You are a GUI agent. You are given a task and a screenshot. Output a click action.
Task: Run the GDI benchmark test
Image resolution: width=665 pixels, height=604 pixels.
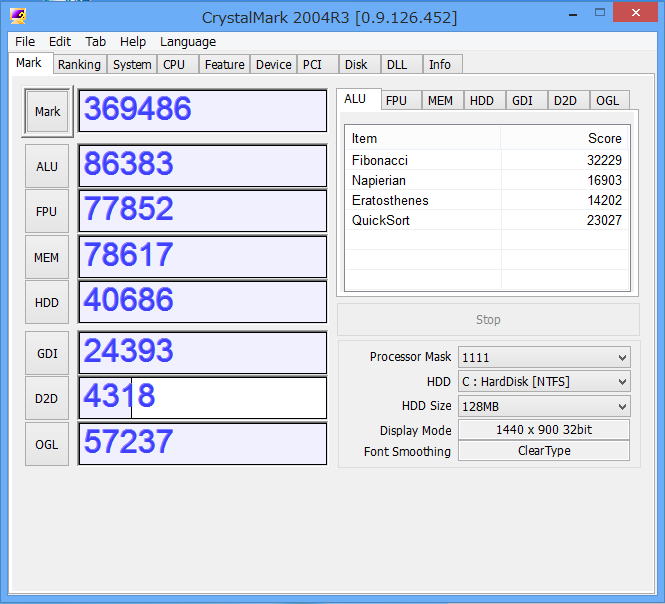click(x=47, y=353)
